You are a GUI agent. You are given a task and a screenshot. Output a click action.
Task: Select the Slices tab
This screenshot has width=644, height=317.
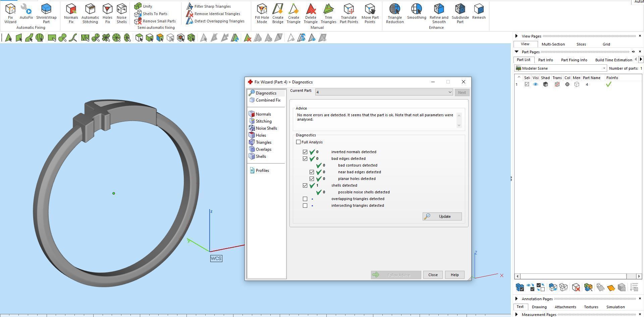(581, 44)
